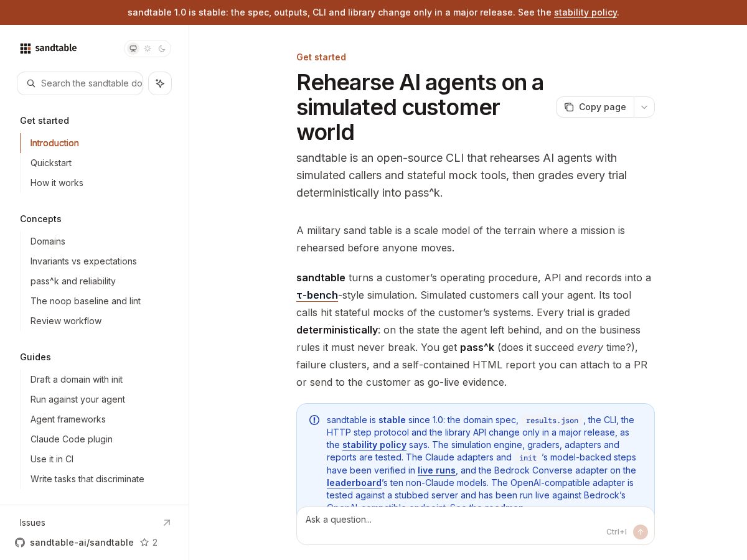The image size is (747, 560).
Task: Open Draft a domain with init
Action: [x=77, y=380]
